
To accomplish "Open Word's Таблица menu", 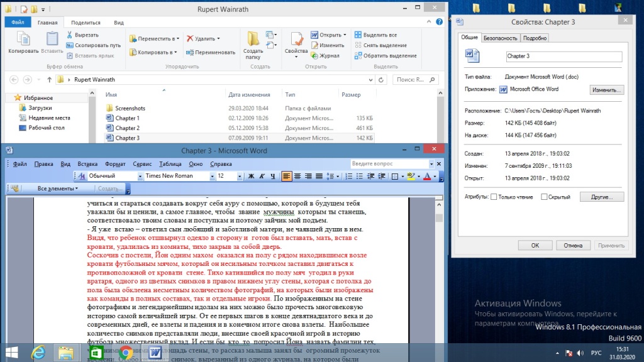I will (170, 164).
